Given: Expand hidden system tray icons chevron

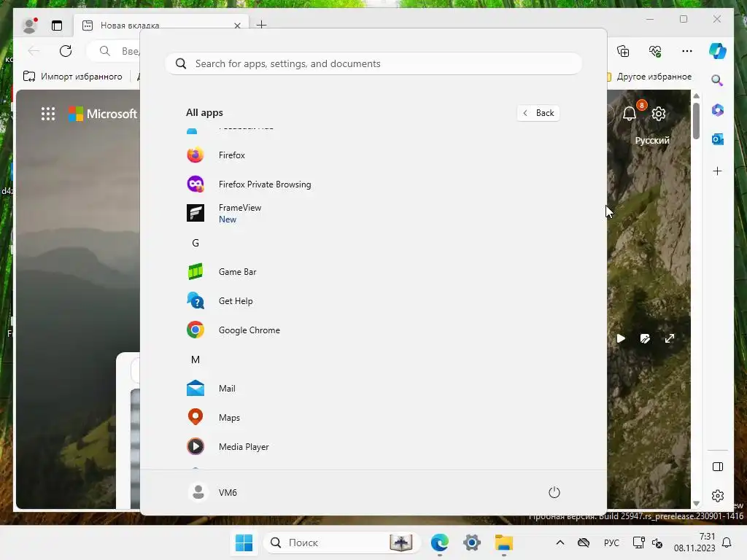Looking at the screenshot, I should pyautogui.click(x=560, y=542).
